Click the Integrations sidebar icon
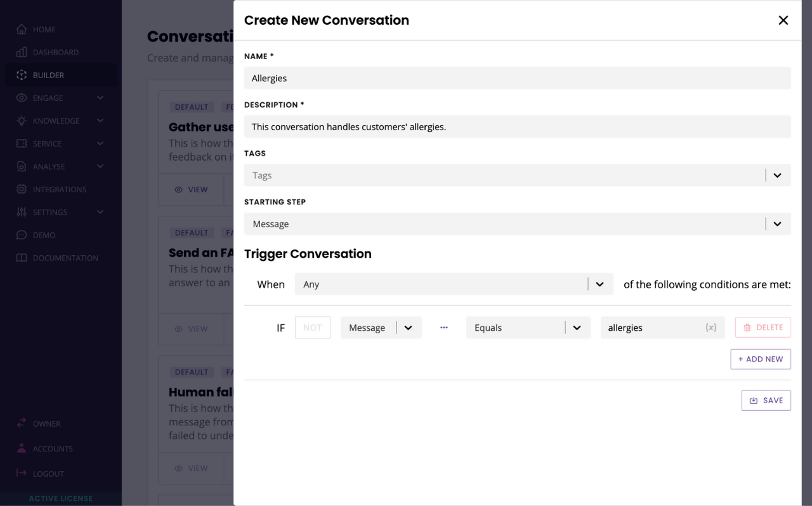The height and width of the screenshot is (506, 812). click(21, 189)
